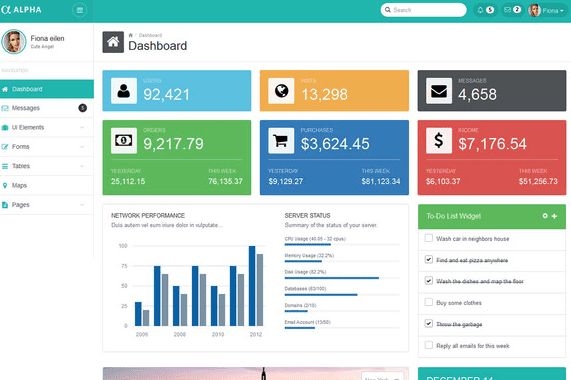
Task: Click the Messages sidebar envelope icon
Action: [x=5, y=108]
